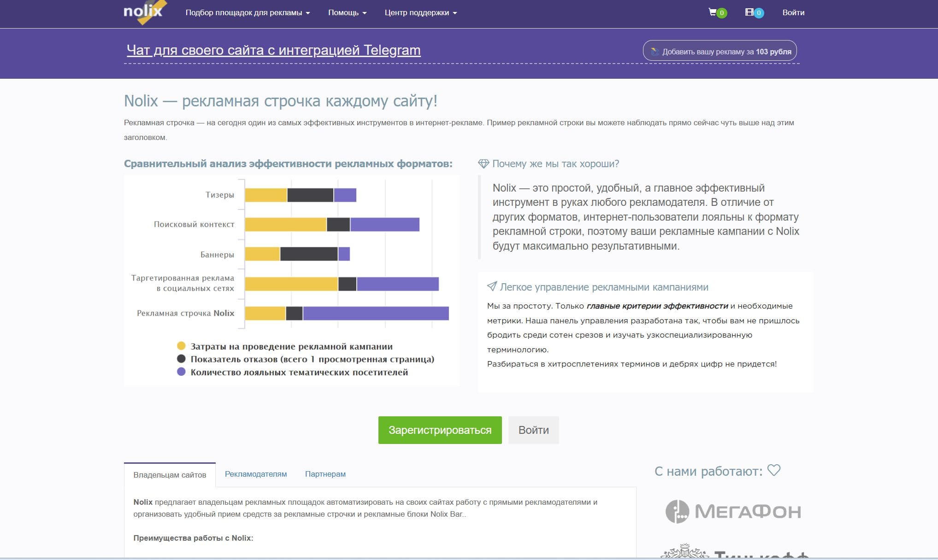Expand Центр поддержки menu
938x560 pixels.
(x=420, y=13)
